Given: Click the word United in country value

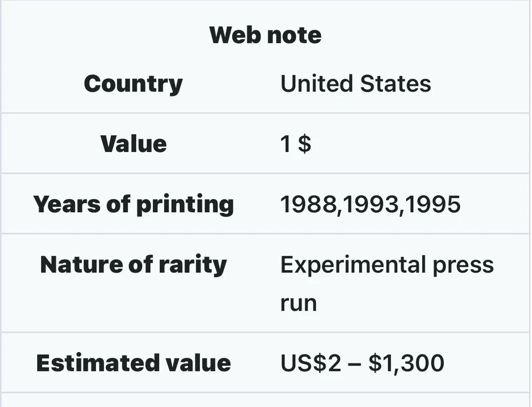Looking at the screenshot, I should [x=316, y=84].
